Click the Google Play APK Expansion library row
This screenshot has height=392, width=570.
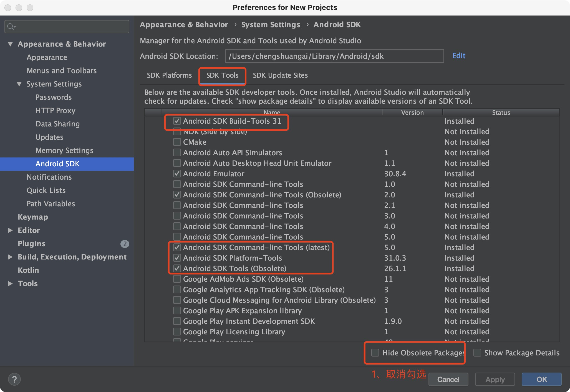click(352, 310)
